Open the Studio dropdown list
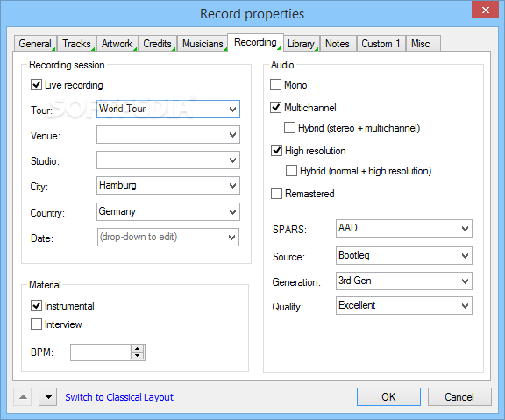505x420 pixels. click(232, 160)
